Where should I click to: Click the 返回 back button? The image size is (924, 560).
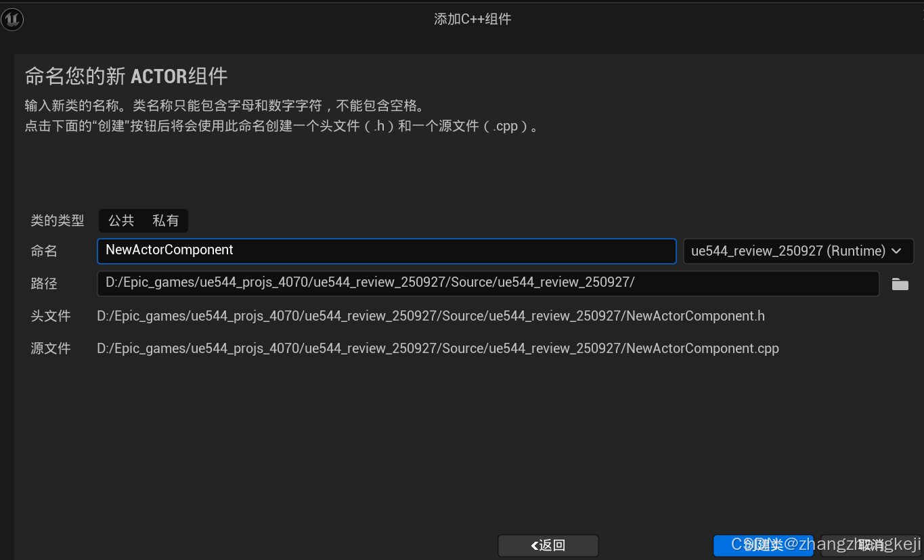click(x=548, y=545)
